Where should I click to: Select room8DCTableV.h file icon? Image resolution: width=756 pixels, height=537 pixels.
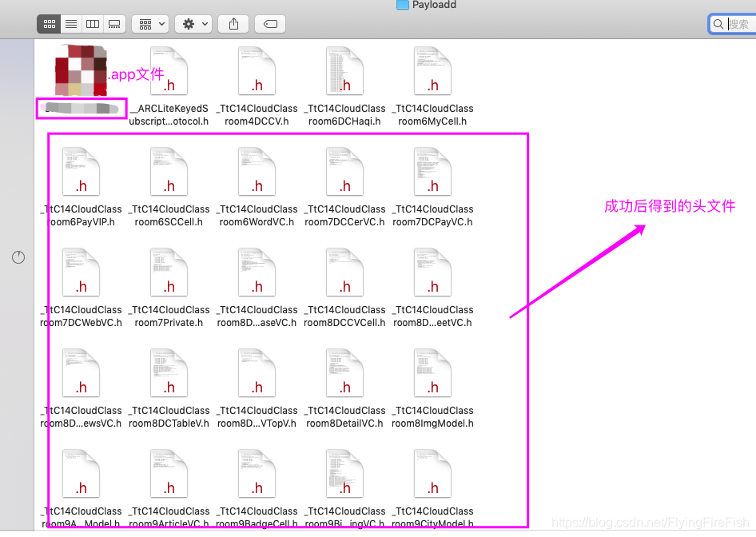169,373
